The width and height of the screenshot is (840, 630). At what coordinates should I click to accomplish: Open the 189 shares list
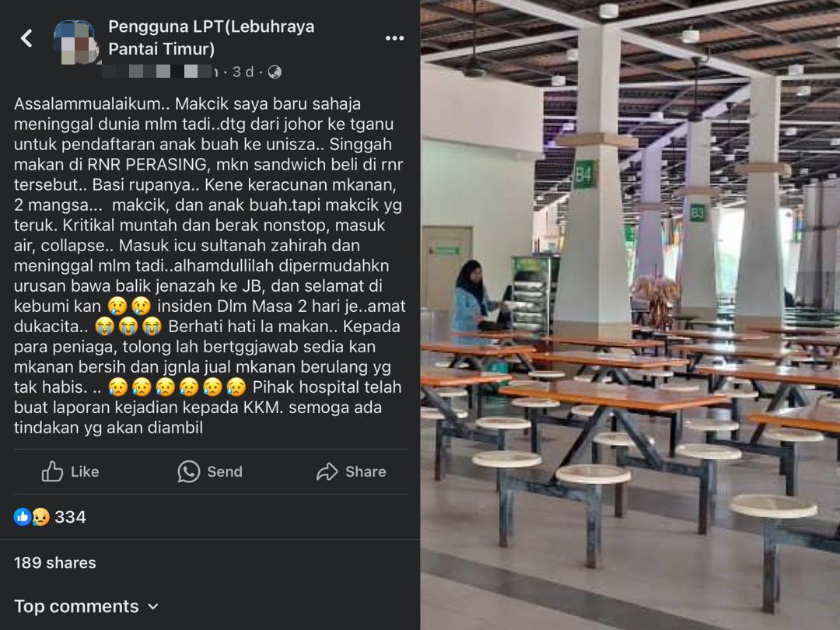(x=55, y=562)
